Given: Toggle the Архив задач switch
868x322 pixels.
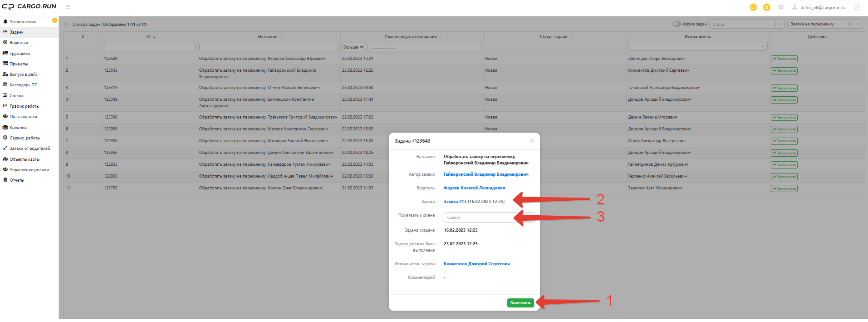Looking at the screenshot, I should coord(677,24).
